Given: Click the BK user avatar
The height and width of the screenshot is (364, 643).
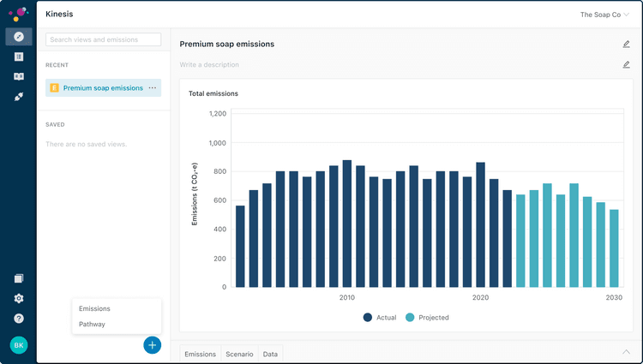Looking at the screenshot, I should (x=19, y=345).
